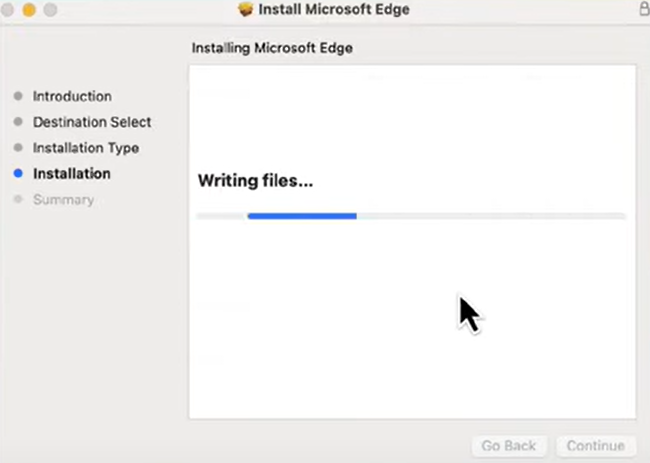This screenshot has height=463, width=650.
Task: Click the bullet beside Destination Select
Action: [x=18, y=122]
